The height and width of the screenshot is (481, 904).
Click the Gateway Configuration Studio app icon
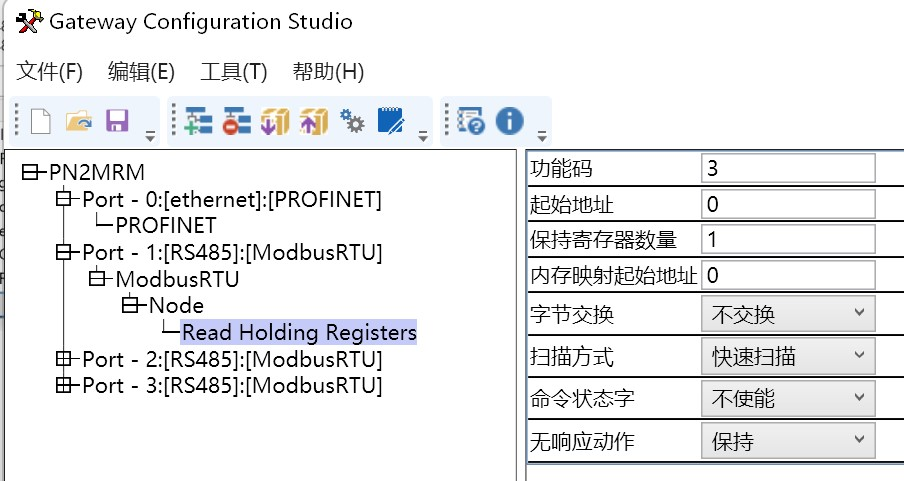coord(29,22)
